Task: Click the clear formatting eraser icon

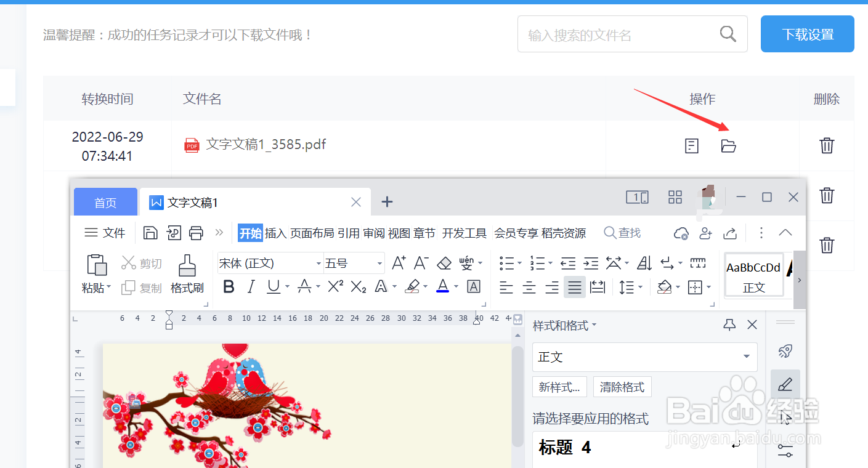Action: (x=444, y=264)
